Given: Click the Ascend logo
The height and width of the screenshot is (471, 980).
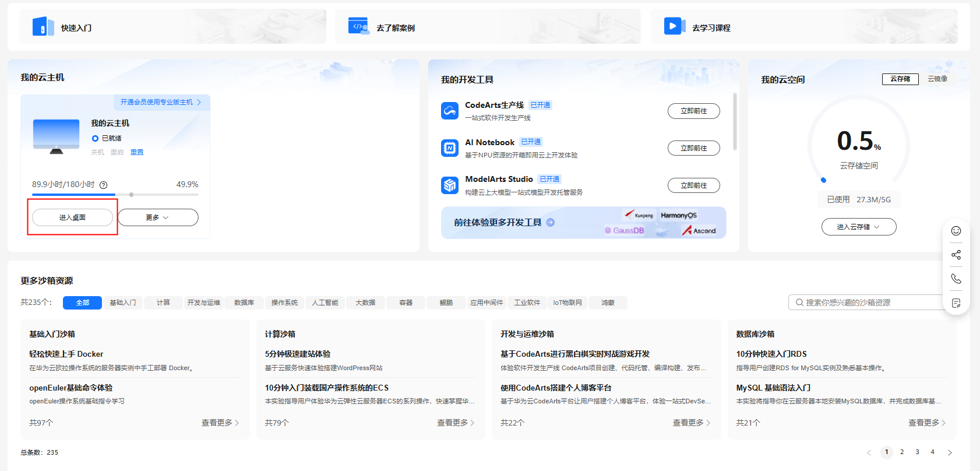Looking at the screenshot, I should pyautogui.click(x=699, y=231).
